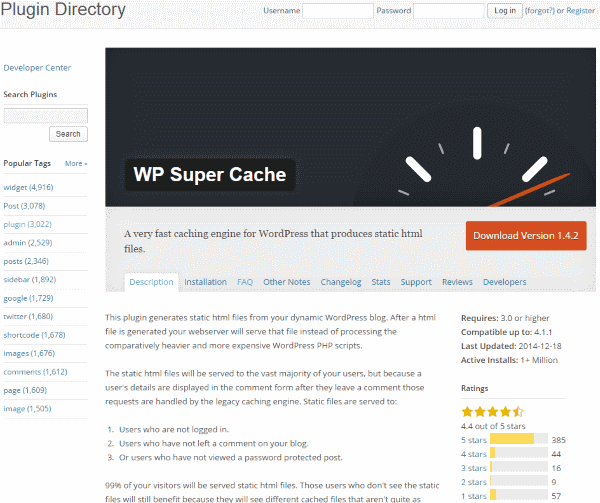The height and width of the screenshot is (503, 600).
Task: Filter reviews by 2 stars
Action: point(474,482)
